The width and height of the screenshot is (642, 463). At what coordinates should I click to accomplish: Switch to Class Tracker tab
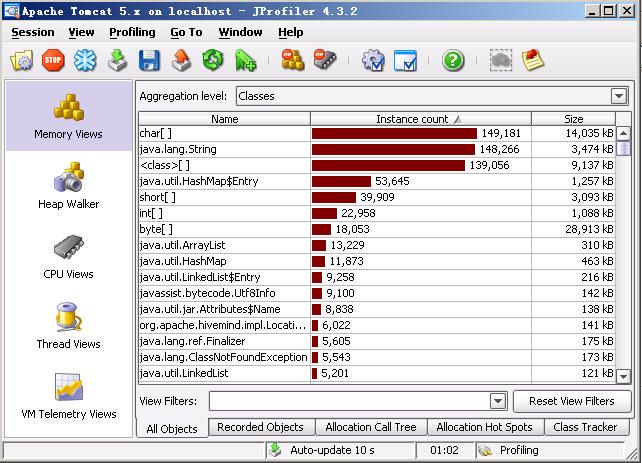[x=585, y=427]
